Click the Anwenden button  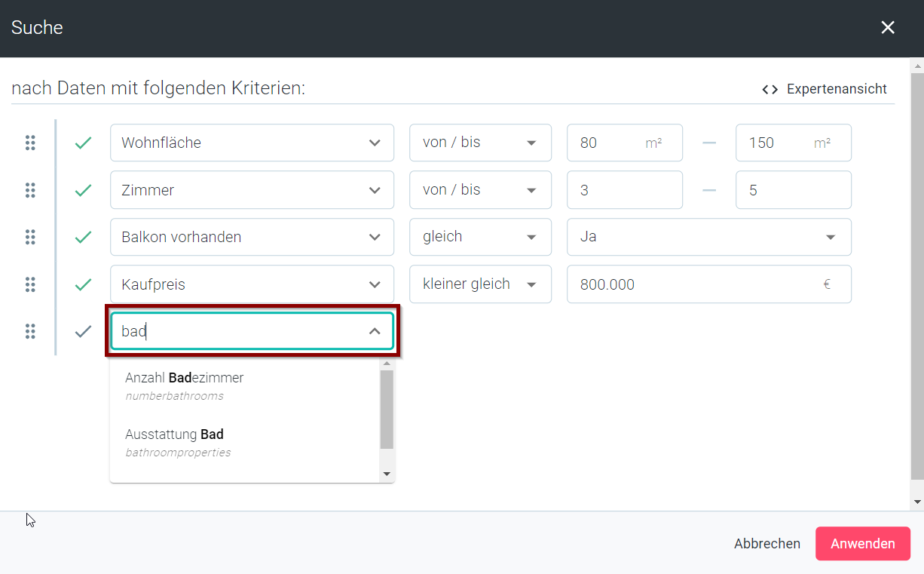[x=863, y=544]
